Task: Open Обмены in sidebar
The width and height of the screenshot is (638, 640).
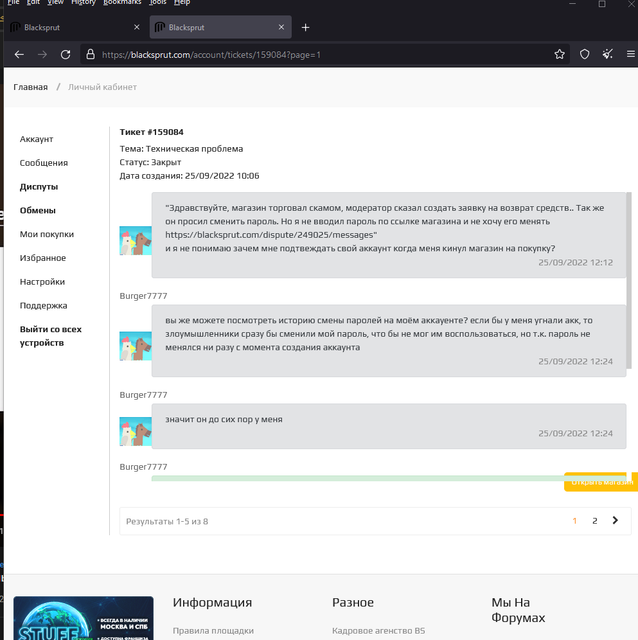Action: (x=38, y=210)
